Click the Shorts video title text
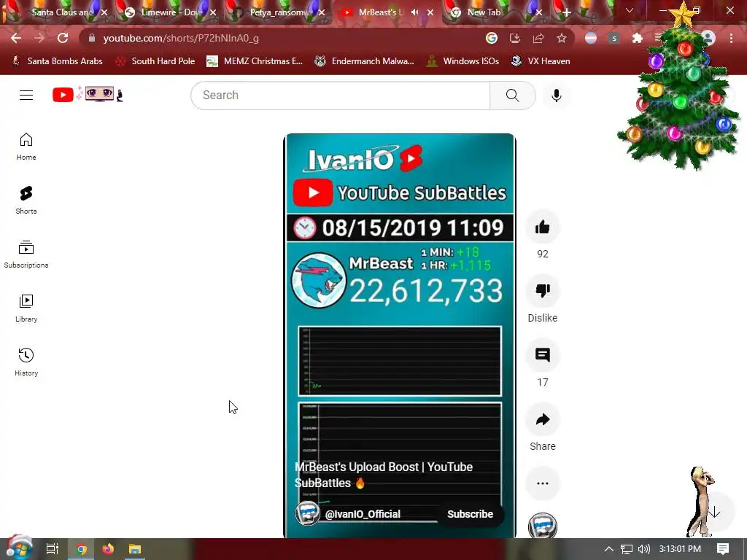 pos(384,475)
